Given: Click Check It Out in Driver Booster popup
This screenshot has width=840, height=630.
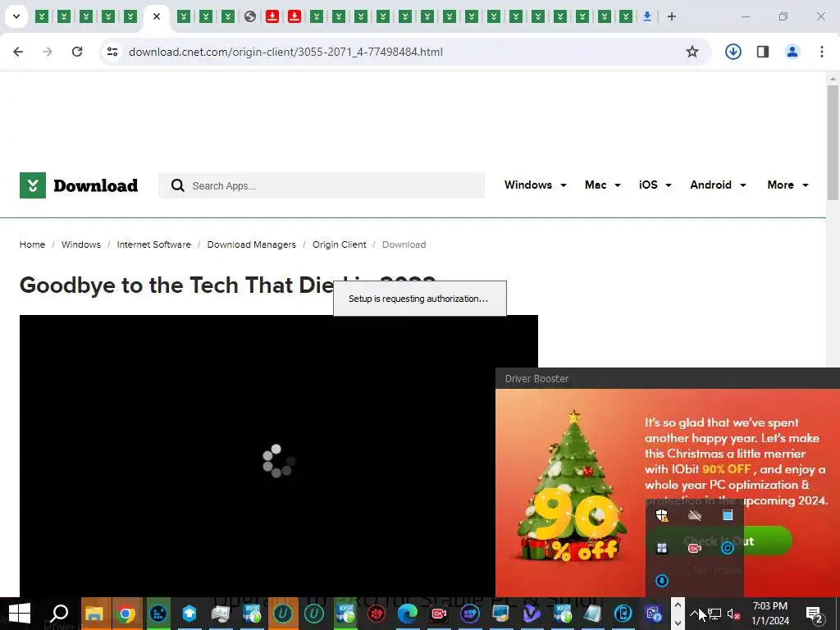Looking at the screenshot, I should click(719, 541).
